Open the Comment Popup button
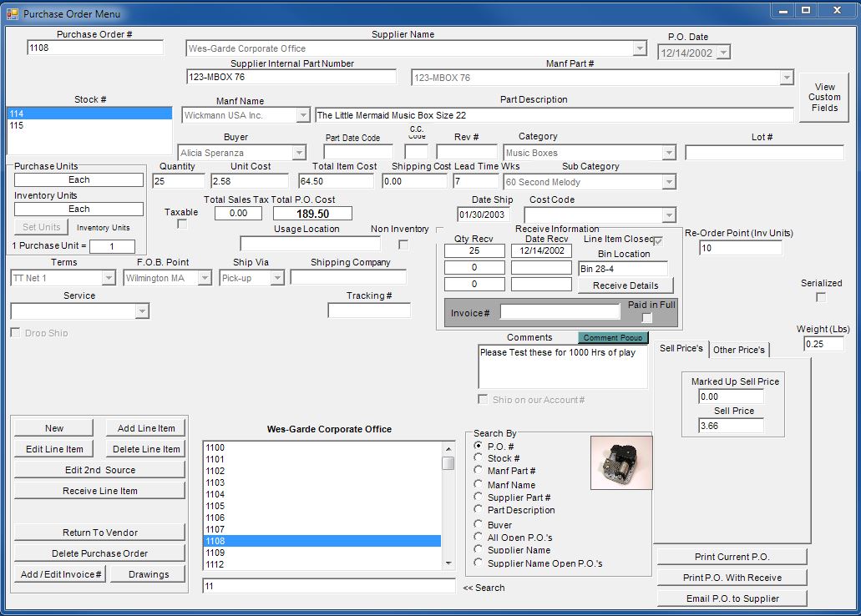 click(x=613, y=338)
